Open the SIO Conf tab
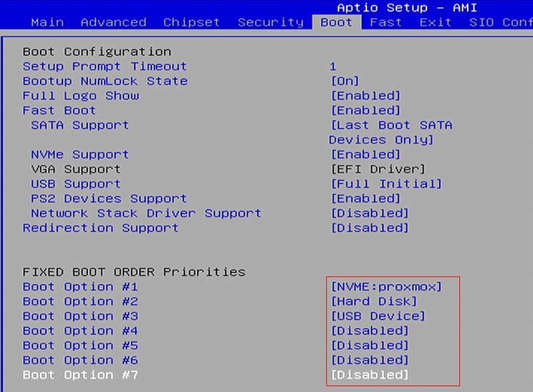Image resolution: width=533 pixels, height=392 pixels. pyautogui.click(x=501, y=23)
